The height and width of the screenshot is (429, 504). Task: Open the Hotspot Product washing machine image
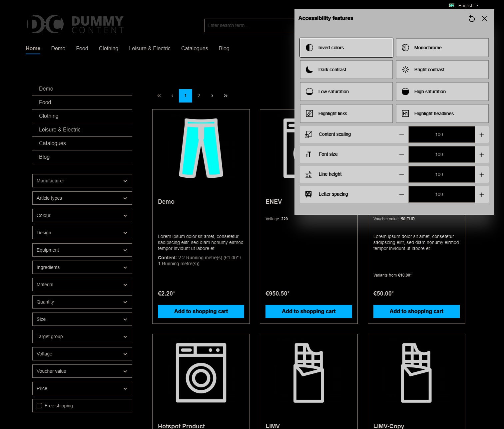tap(201, 373)
